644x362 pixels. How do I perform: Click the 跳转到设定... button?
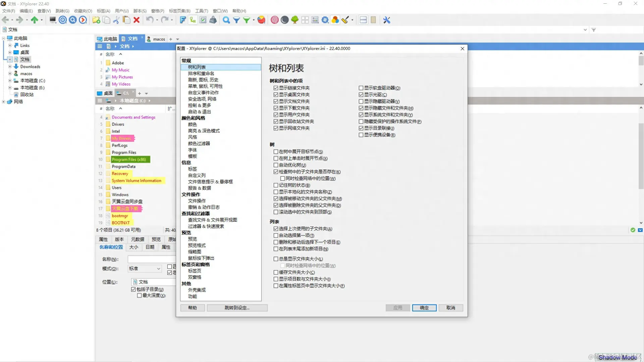pyautogui.click(x=237, y=308)
